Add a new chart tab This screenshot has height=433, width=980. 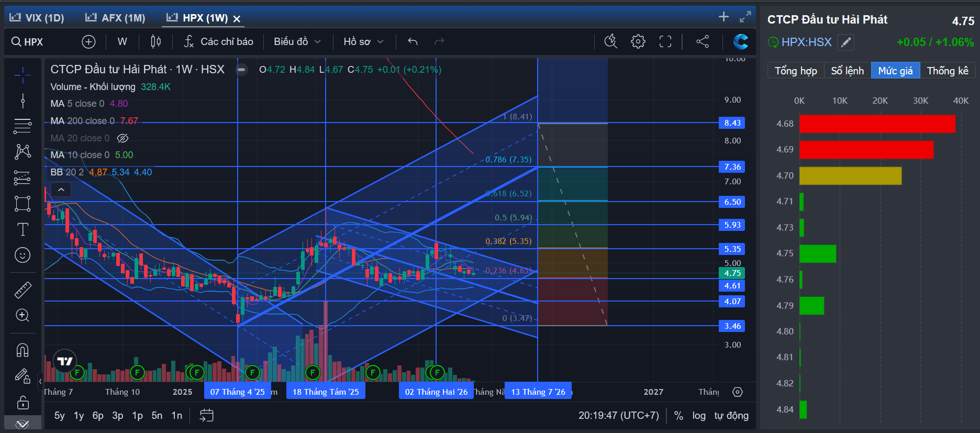coord(723,17)
